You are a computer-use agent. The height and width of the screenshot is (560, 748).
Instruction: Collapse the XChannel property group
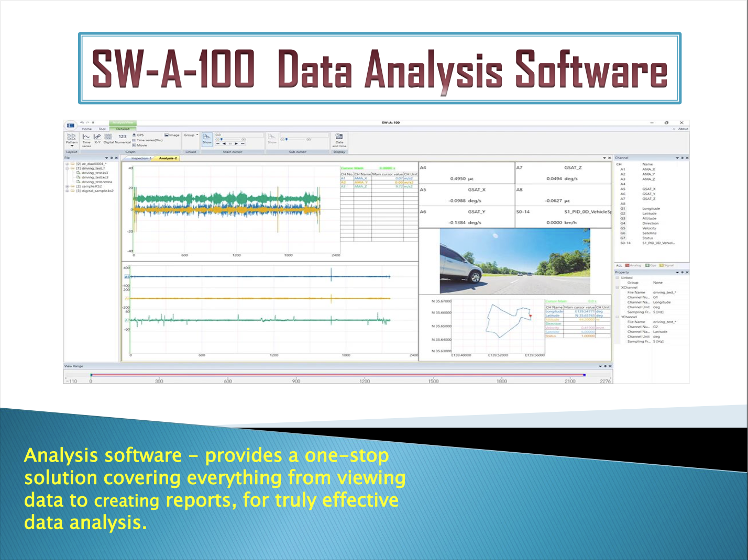click(618, 287)
